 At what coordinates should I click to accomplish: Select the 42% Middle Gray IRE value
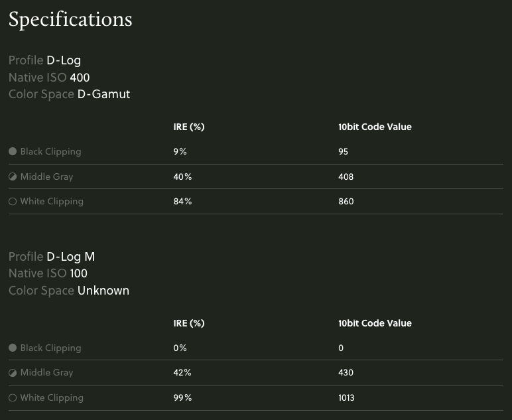182,372
